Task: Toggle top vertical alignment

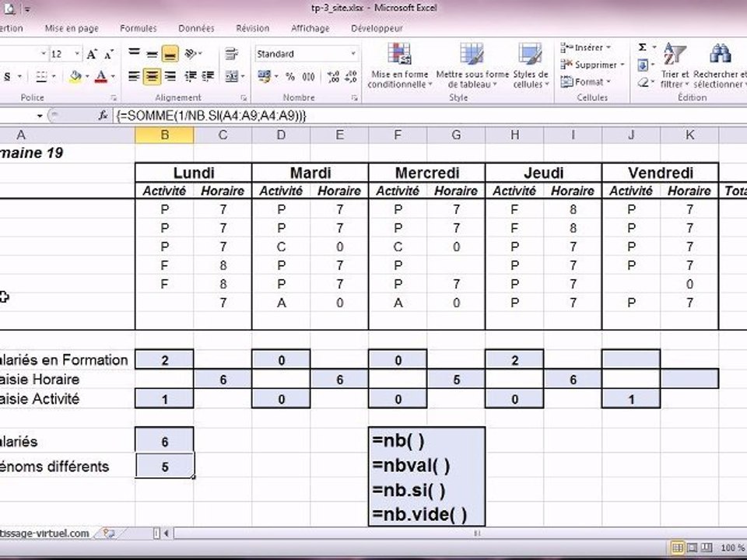Action: tap(135, 54)
